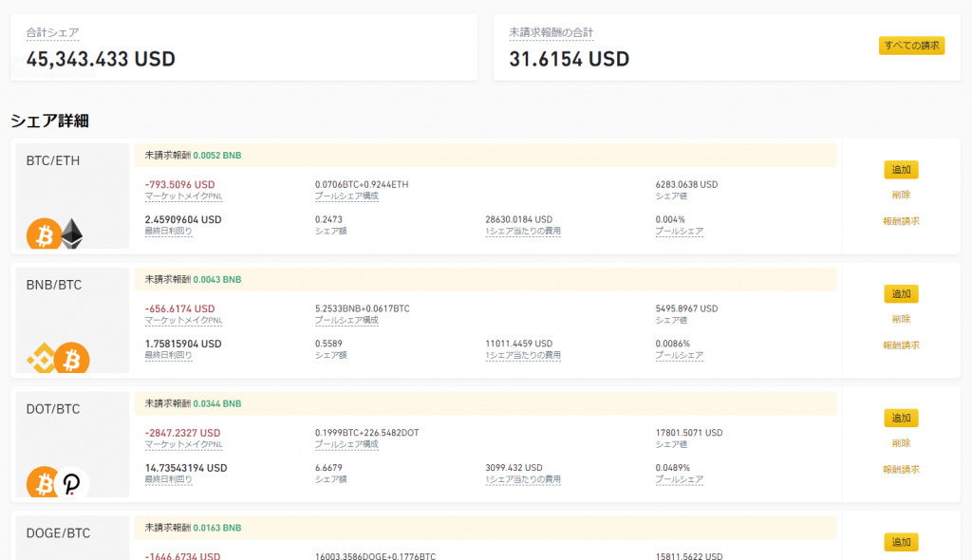The image size is (972, 560).
Task: Click cost per share 11011.4459 USD
Action: pyautogui.click(x=519, y=344)
